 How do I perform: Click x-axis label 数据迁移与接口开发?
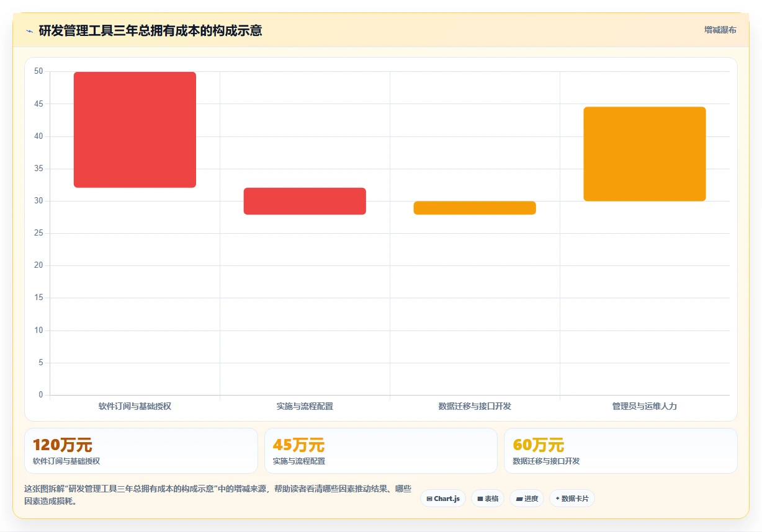point(475,407)
